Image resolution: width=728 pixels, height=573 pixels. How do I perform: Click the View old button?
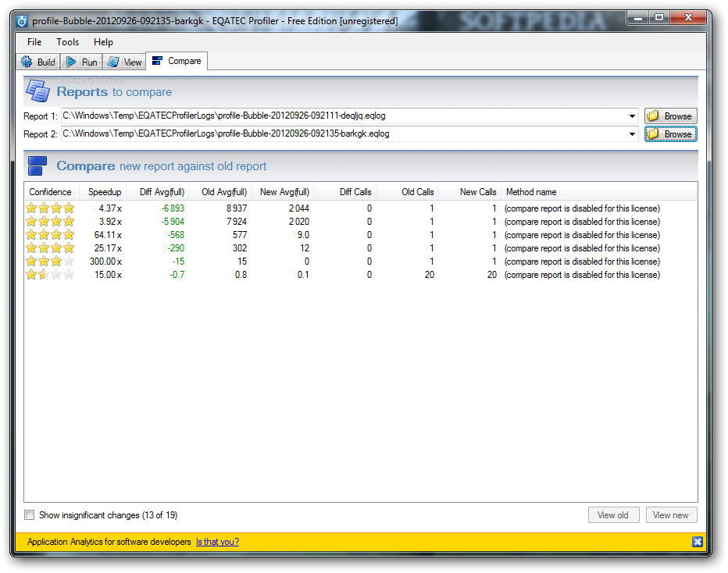pos(613,515)
